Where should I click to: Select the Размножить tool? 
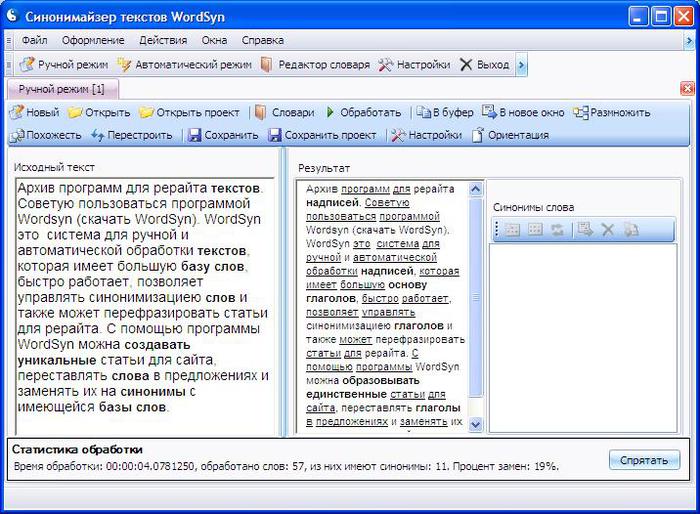(x=580, y=113)
